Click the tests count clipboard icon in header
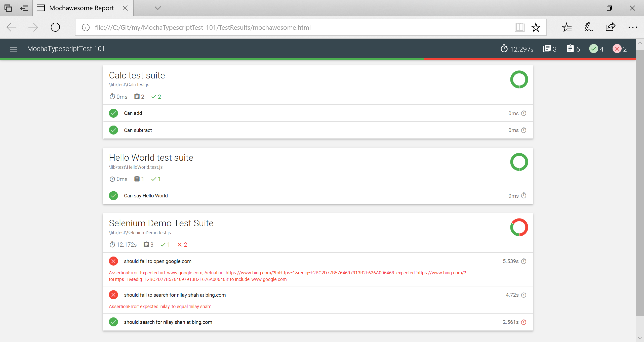 click(x=570, y=49)
